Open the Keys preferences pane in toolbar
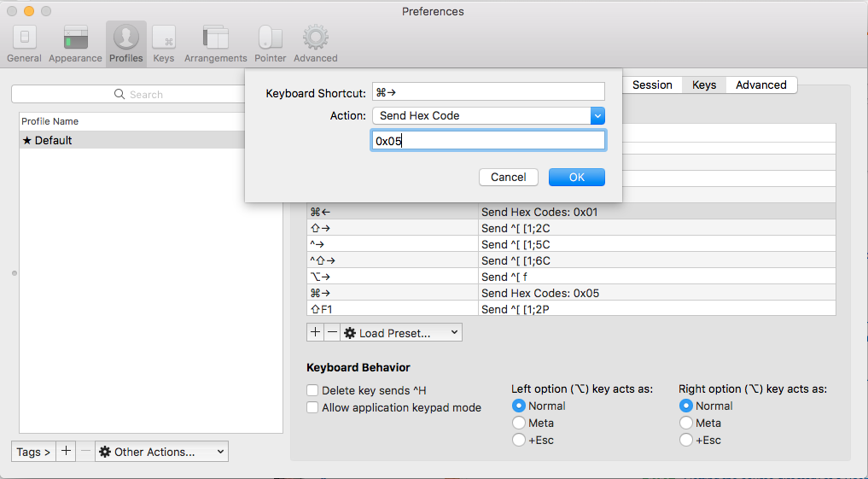Viewport: 868px width, 479px height. pos(163,44)
